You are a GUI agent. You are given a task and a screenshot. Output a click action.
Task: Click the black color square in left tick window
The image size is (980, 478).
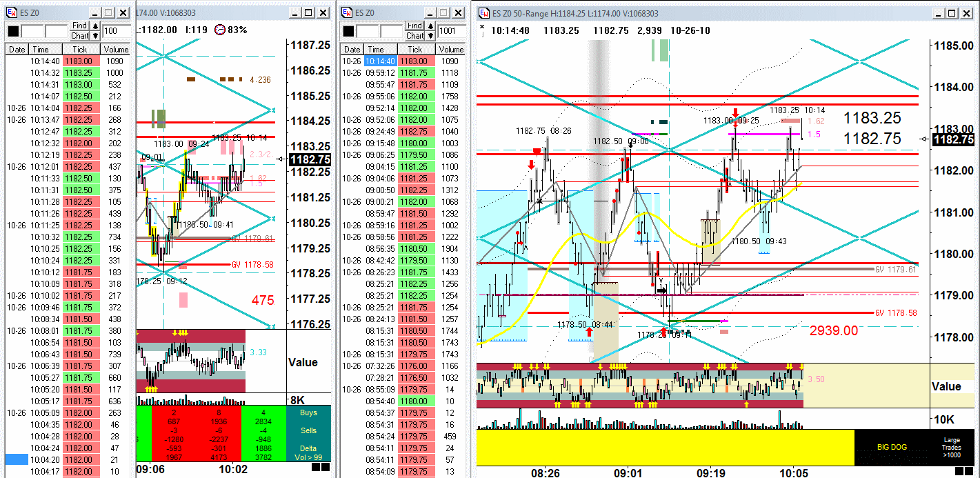pyautogui.click(x=12, y=31)
